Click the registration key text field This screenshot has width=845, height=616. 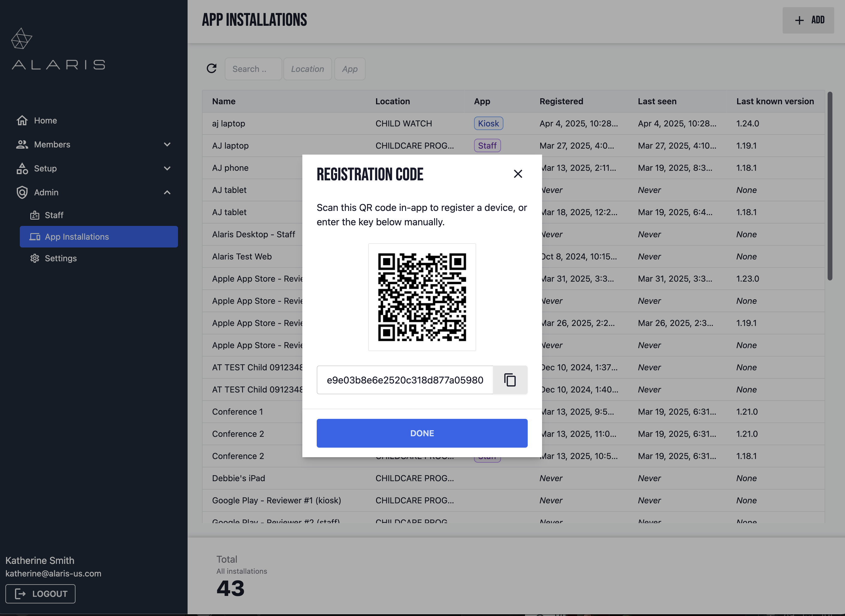click(x=405, y=380)
